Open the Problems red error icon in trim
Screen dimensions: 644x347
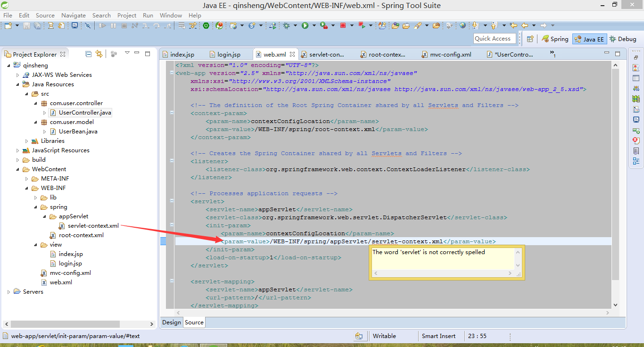pos(636,140)
